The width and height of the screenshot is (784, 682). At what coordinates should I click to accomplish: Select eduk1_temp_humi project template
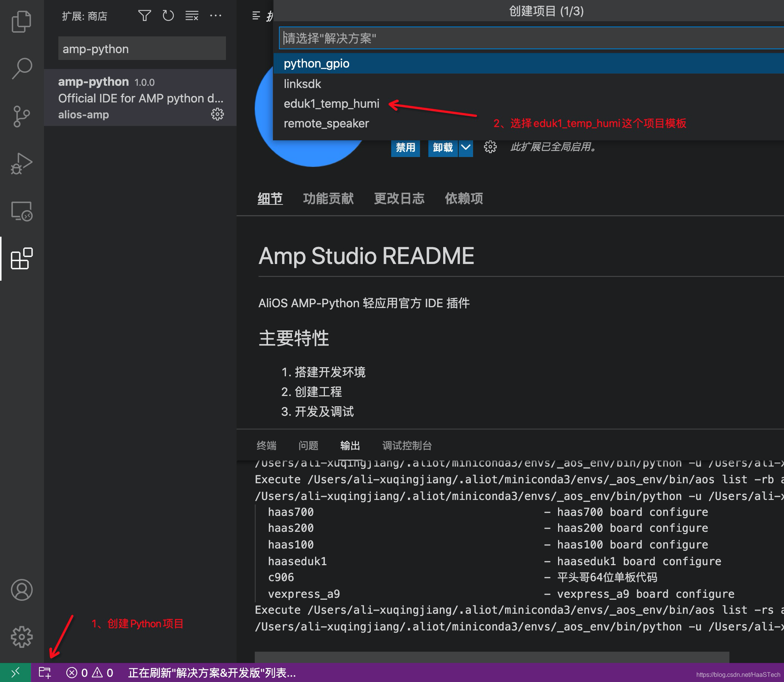(331, 104)
